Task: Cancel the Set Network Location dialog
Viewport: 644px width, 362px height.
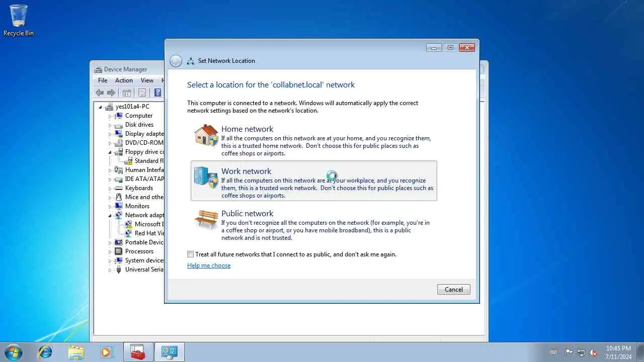Action: tap(454, 289)
